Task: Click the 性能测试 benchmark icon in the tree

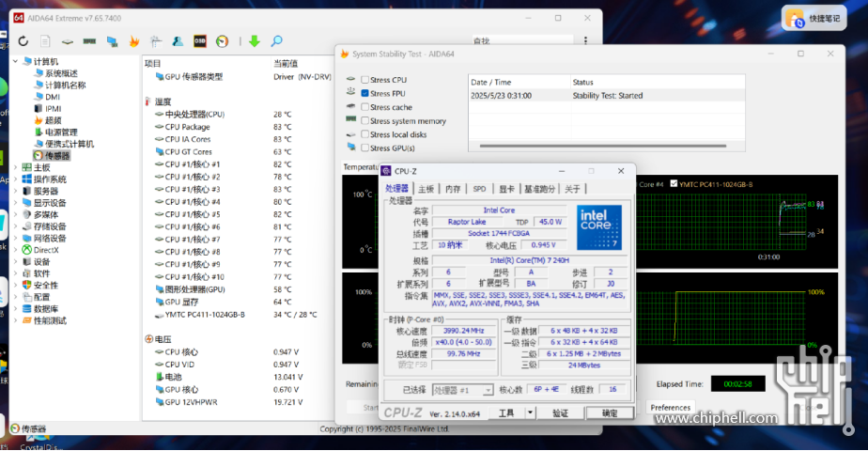Action: point(26,320)
